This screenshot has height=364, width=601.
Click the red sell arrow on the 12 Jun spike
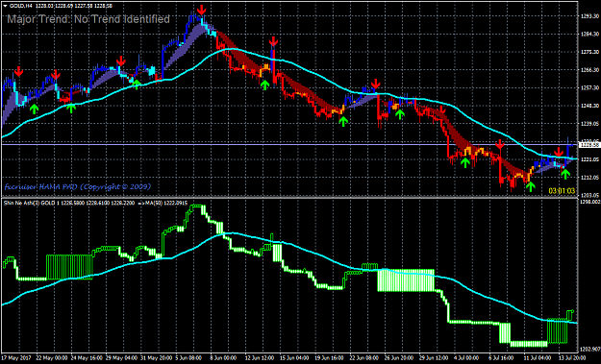[273, 41]
